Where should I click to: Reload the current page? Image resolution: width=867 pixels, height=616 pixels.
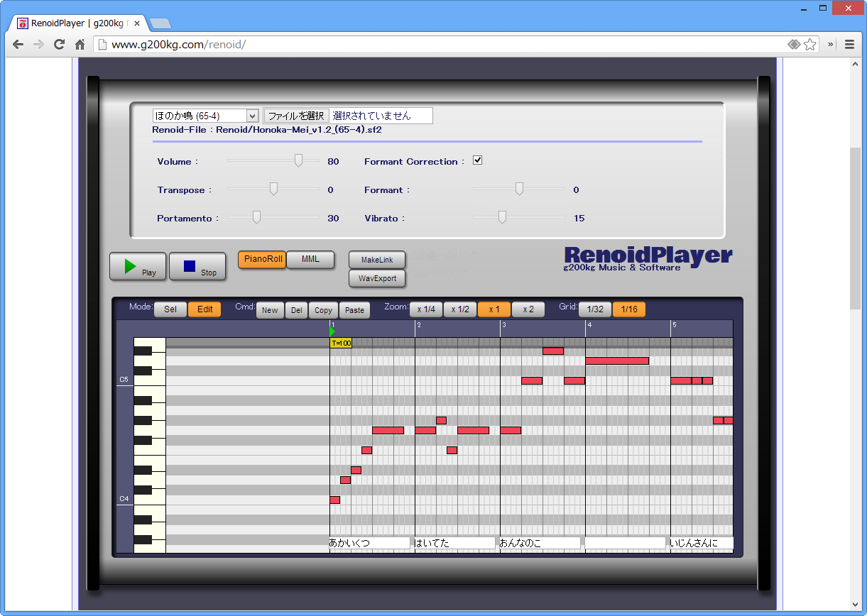[60, 44]
